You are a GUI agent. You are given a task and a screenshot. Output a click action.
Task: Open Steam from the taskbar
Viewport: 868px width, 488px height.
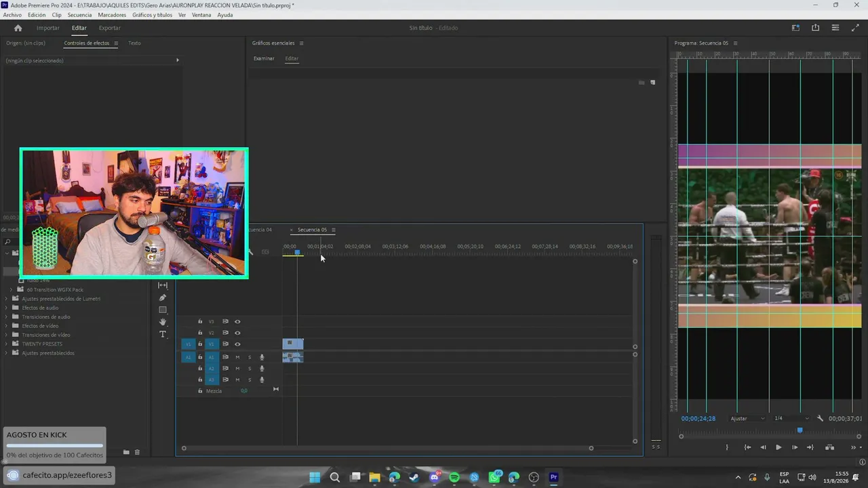click(414, 477)
